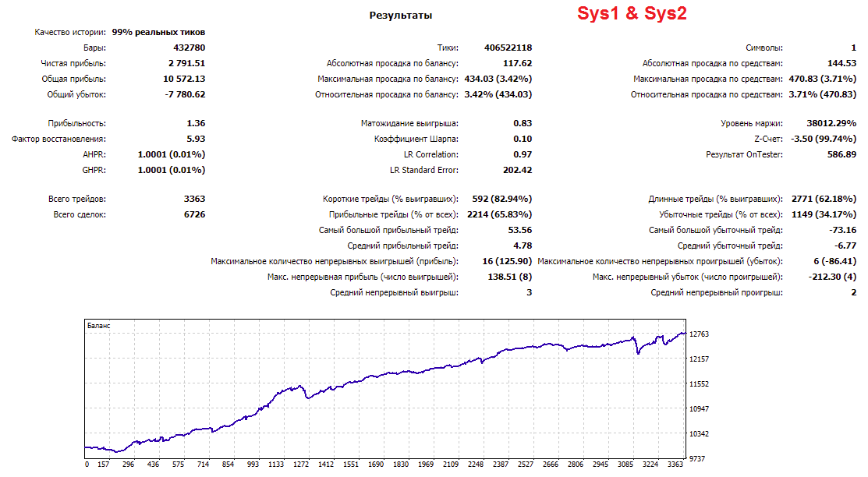Click relative equity drawdown 3.71% (470.83)
Screen dimensions: 868x477
coord(823,94)
